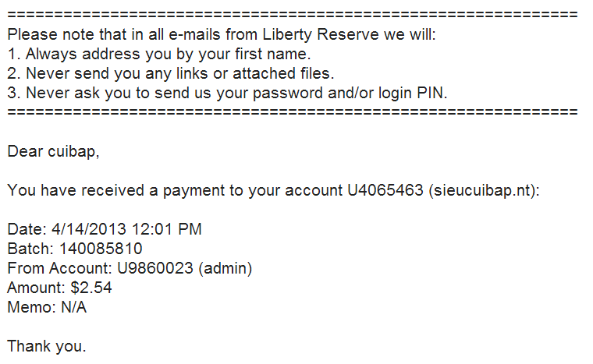Click the time "12:01 PM"
Screen dimensions: 593x364
click(159, 229)
